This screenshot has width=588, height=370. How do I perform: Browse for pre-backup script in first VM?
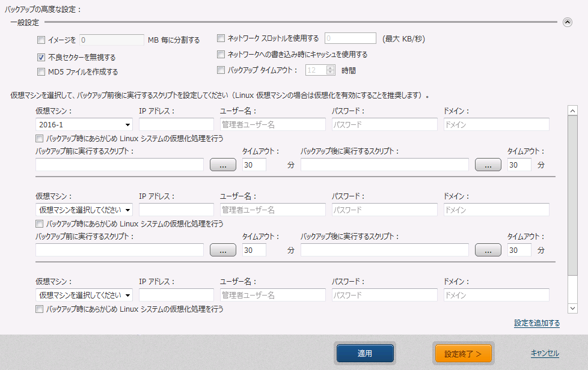(222, 165)
